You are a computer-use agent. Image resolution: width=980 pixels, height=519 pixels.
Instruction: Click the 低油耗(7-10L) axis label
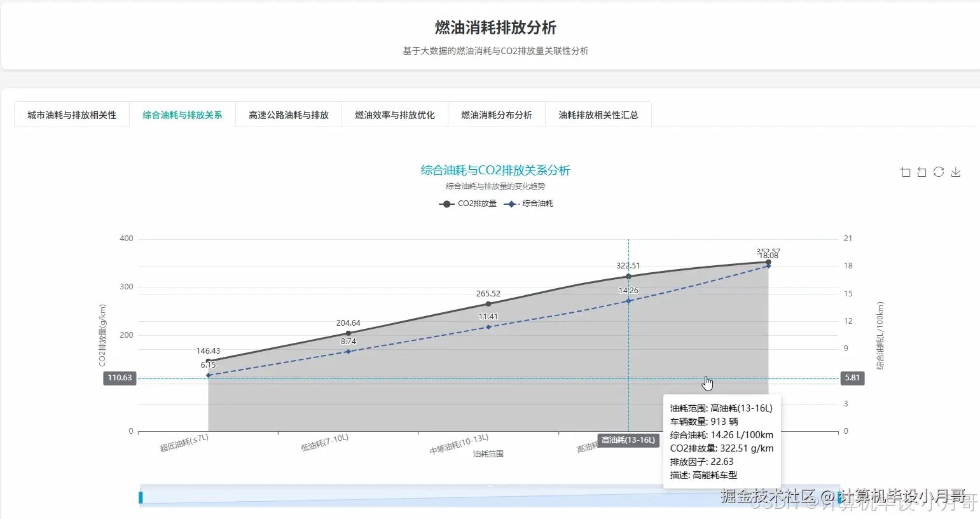(x=325, y=443)
